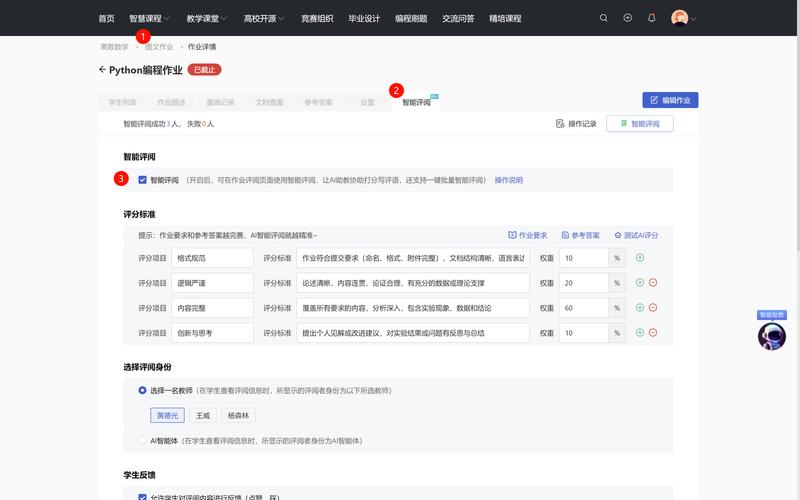Click the 编辑作业 button

[669, 100]
